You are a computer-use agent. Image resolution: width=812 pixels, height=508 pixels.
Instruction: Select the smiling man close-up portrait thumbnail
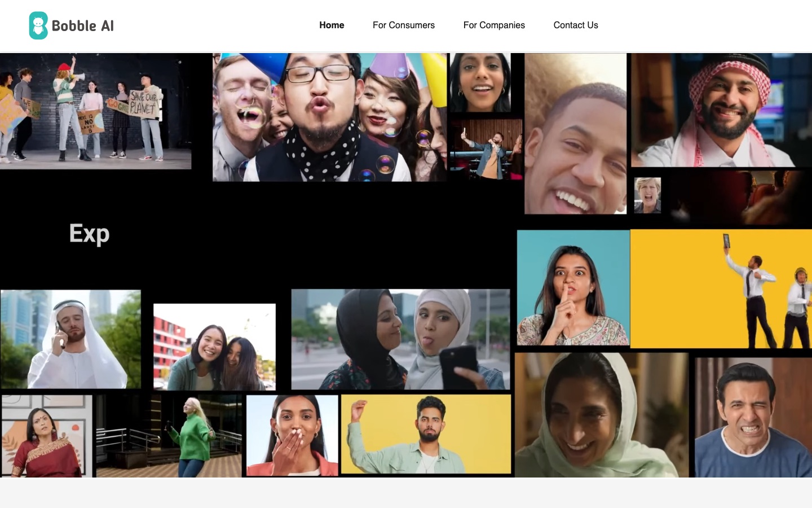pyautogui.click(x=576, y=134)
